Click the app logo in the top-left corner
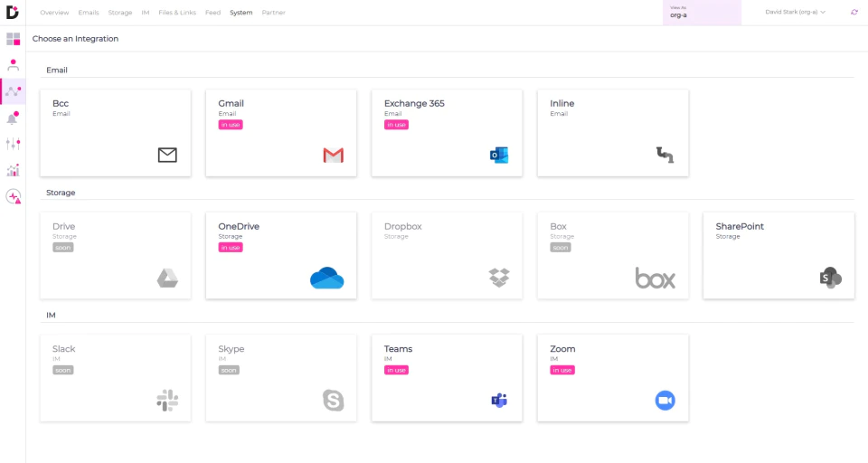Viewport: 868px width, 463px height. (12, 12)
